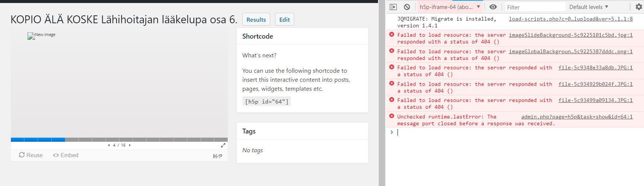This screenshot has height=186, width=644.
Task: Select Reuse under the presentation
Action: click(x=31, y=155)
